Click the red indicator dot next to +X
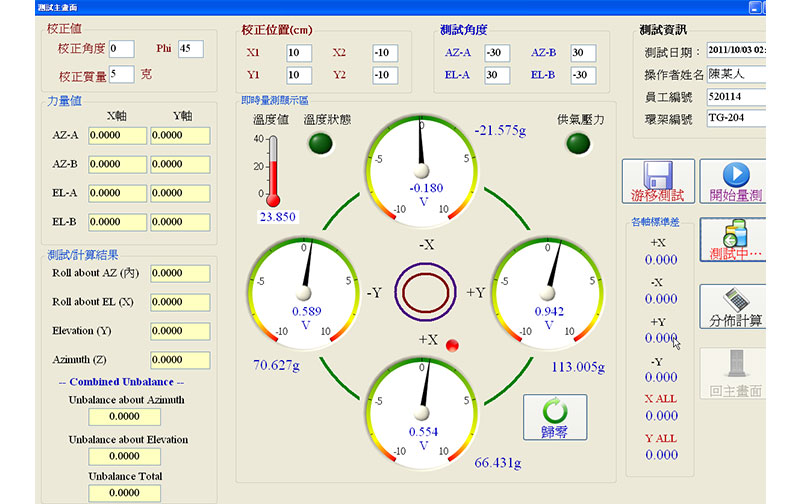This screenshot has height=504, width=800. 451,346
